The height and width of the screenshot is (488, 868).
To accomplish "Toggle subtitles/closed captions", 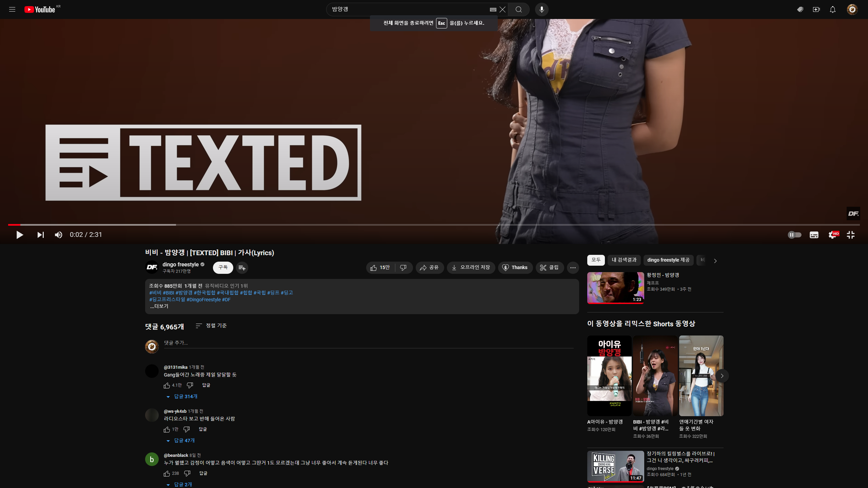I will tap(814, 235).
